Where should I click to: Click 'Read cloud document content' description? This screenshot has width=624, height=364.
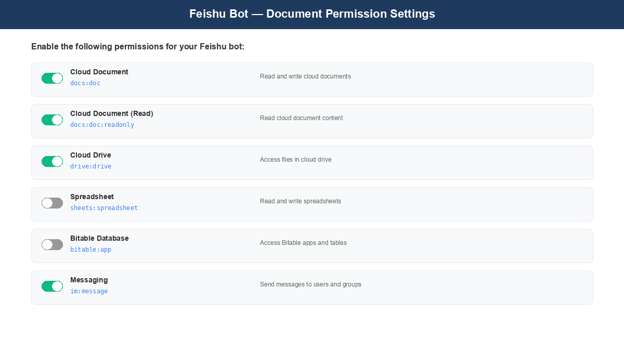tap(301, 118)
